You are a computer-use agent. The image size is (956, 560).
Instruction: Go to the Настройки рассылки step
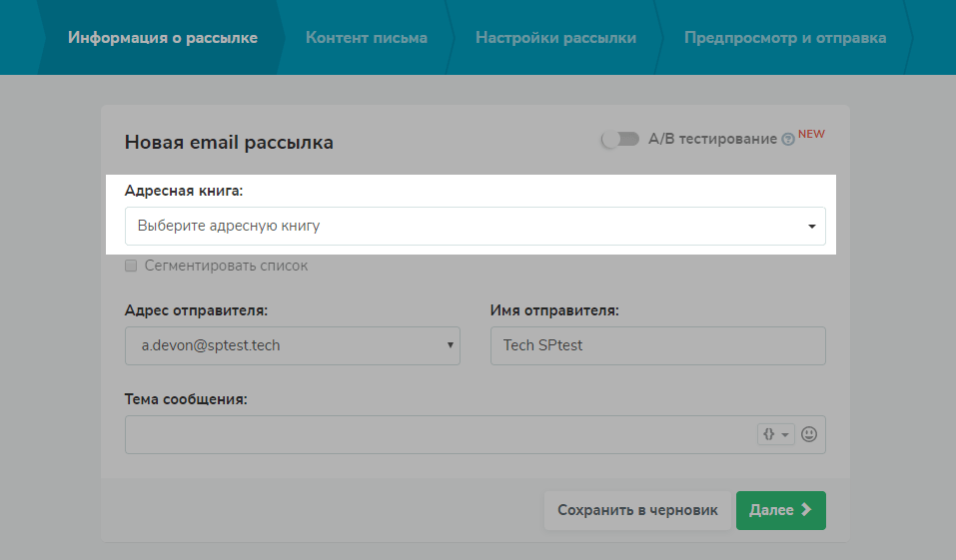click(555, 38)
